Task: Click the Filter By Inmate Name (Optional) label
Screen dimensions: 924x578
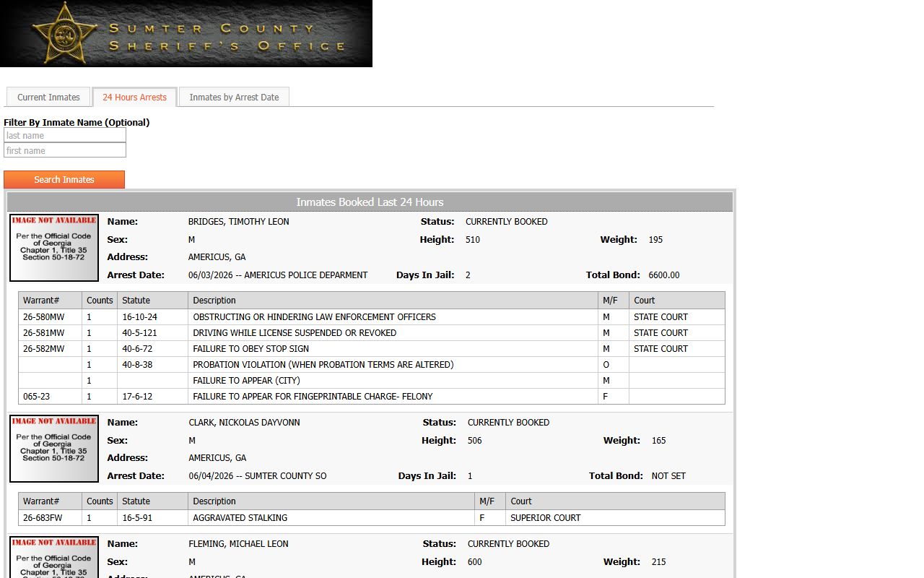Action: click(x=77, y=123)
